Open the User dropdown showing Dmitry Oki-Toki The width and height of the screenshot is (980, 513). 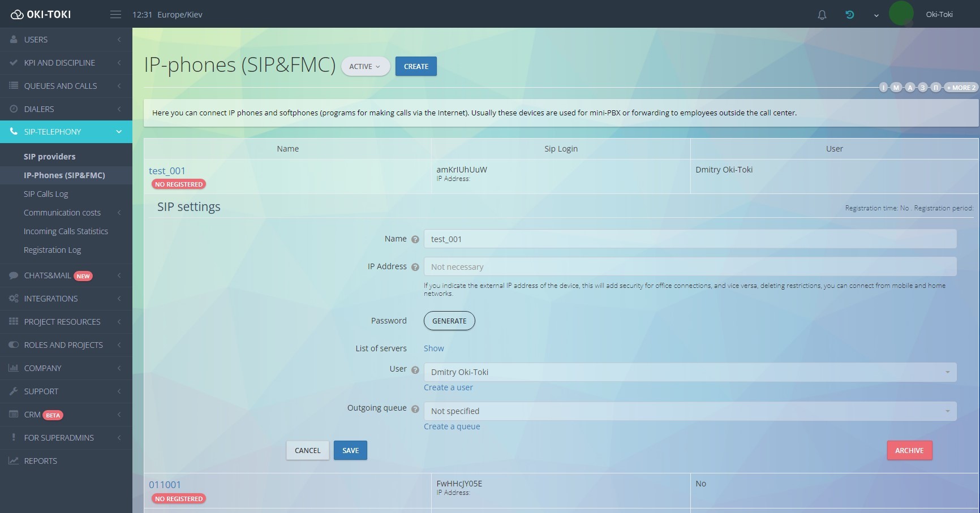click(690, 372)
